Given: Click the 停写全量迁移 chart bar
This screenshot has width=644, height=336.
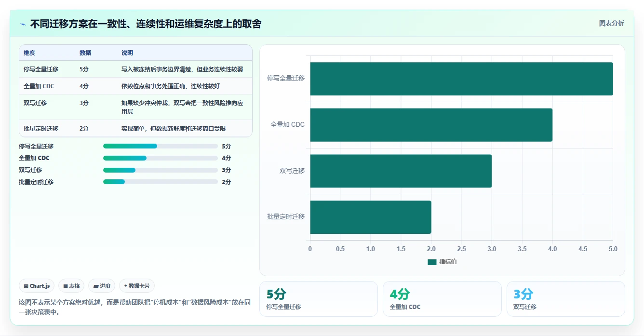Looking at the screenshot, I should point(461,79).
